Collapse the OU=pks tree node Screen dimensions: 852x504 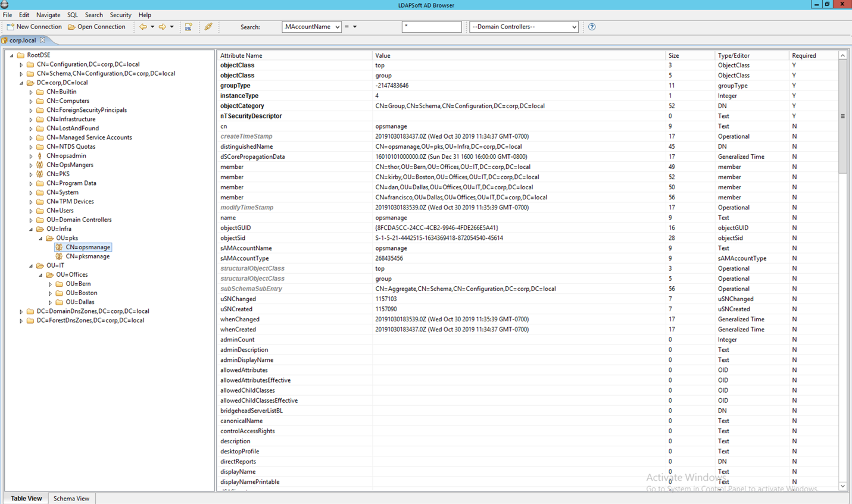(x=40, y=239)
